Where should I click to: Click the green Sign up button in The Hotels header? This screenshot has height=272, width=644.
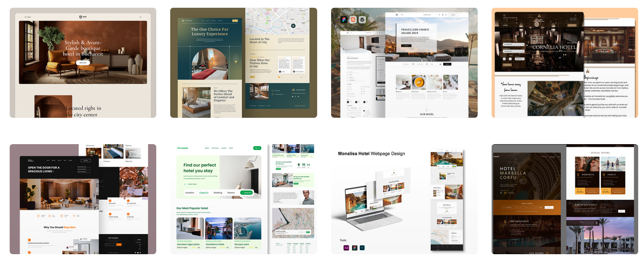click(x=257, y=148)
